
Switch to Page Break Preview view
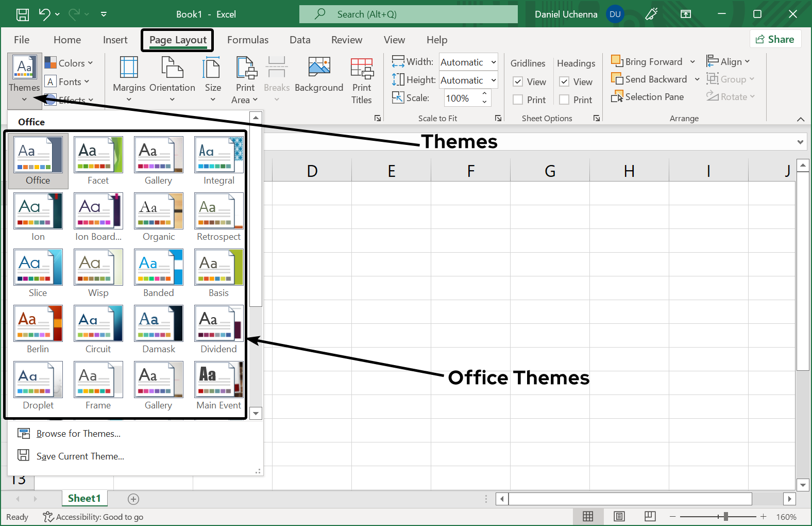pos(650,517)
